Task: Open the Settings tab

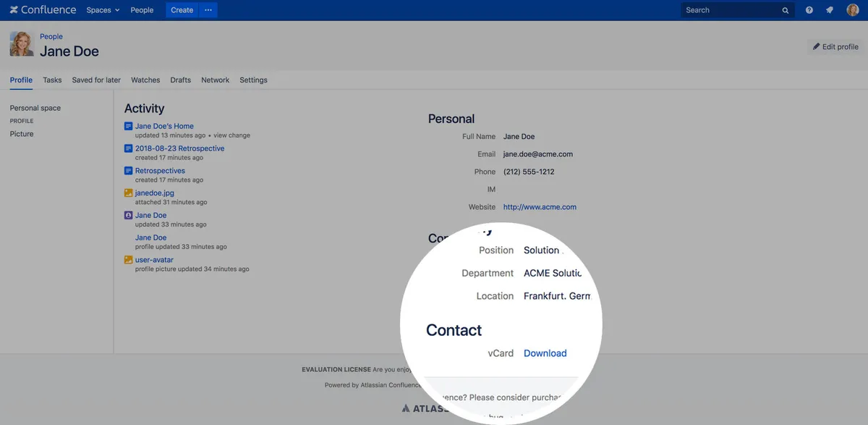Action: pos(253,80)
